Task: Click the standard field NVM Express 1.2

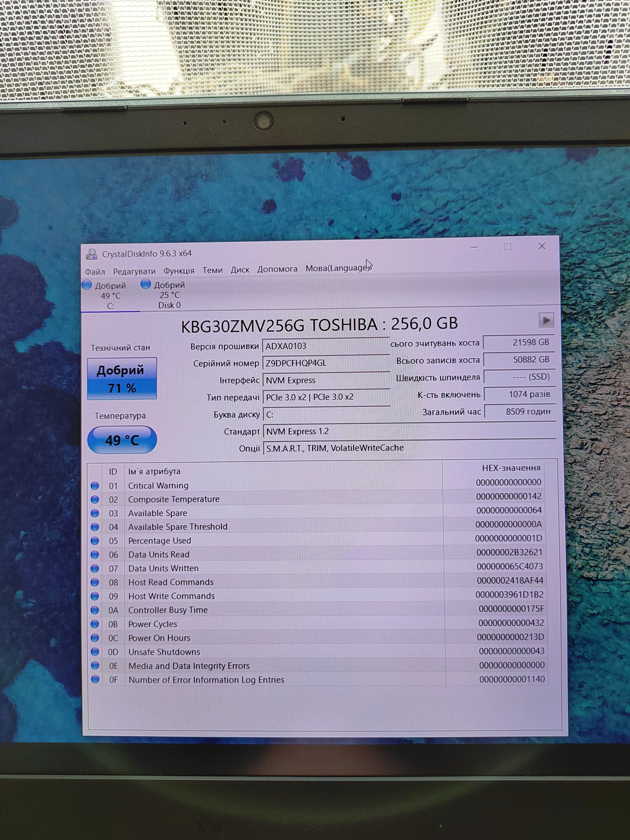Action: tap(409, 431)
